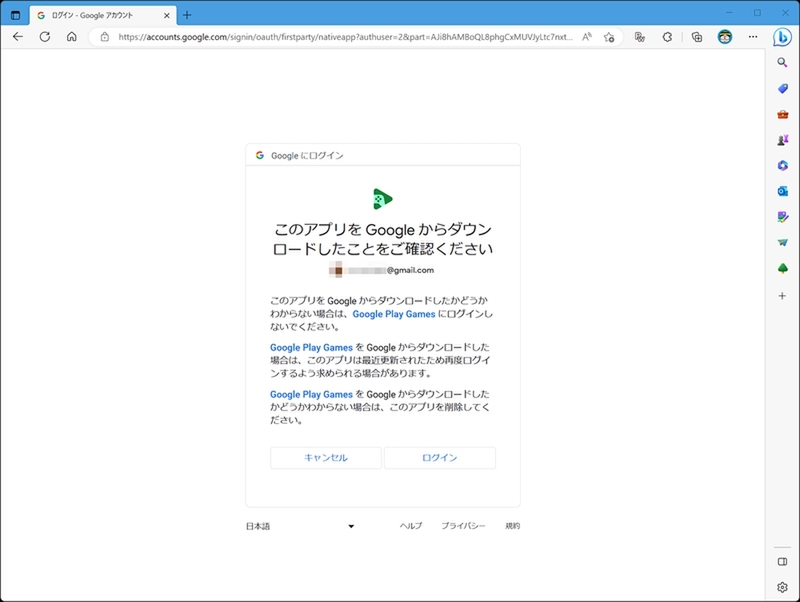The width and height of the screenshot is (800, 602).
Task: Click the Google Play Games logo icon
Action: click(x=383, y=199)
